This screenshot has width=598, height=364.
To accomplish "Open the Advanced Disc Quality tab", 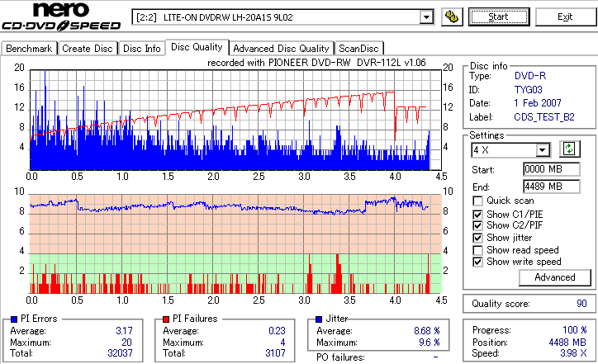I will tap(281, 49).
